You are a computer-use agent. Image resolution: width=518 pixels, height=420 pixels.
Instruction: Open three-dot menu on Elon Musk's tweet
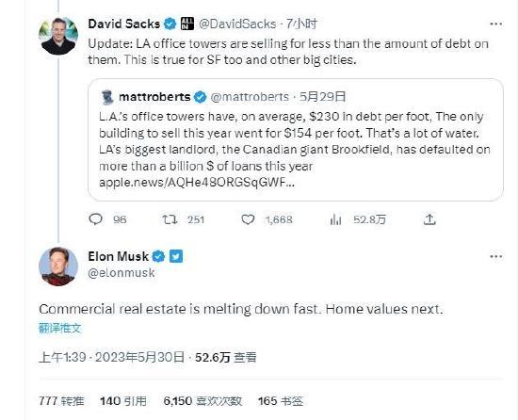[x=495, y=256]
